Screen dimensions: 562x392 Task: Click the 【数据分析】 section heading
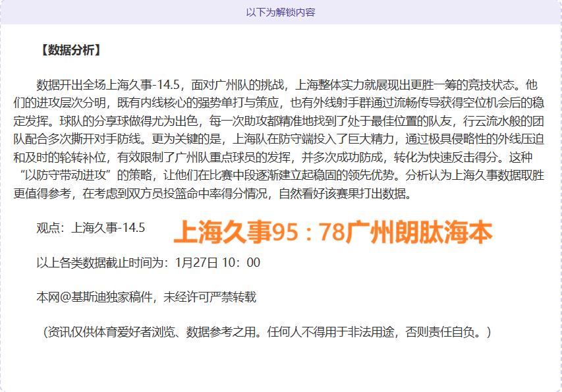pyautogui.click(x=70, y=50)
